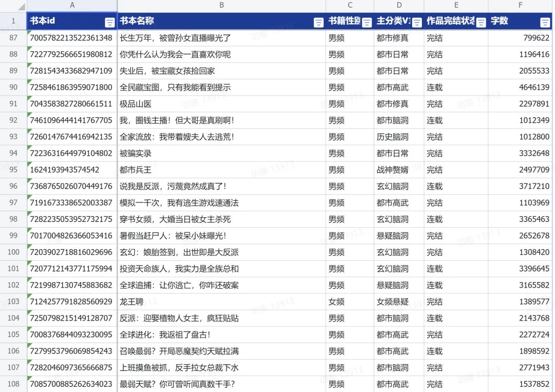Open the filter icon on 书本id header
Screen dimensions: 555x392
(x=109, y=22)
